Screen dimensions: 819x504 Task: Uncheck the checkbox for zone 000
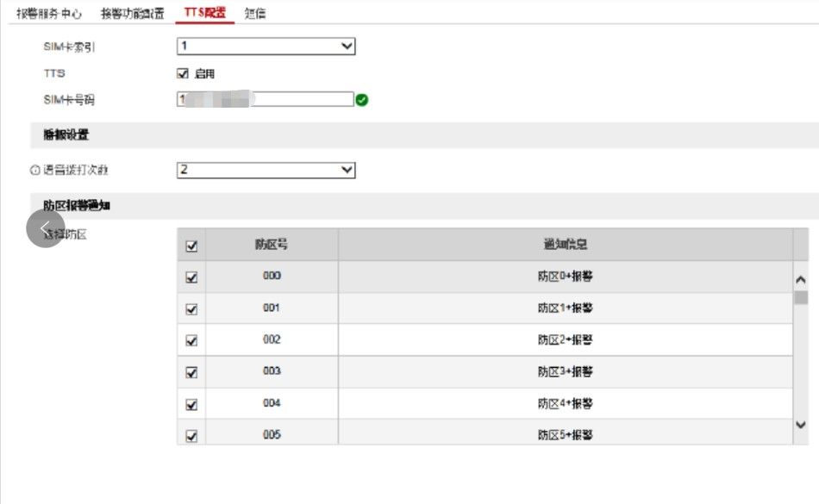pos(191,277)
